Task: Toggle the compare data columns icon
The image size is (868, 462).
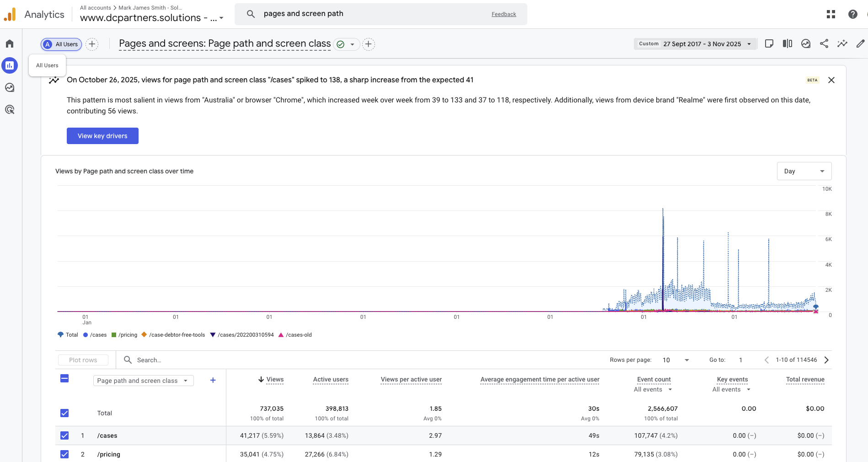Action: coord(788,44)
